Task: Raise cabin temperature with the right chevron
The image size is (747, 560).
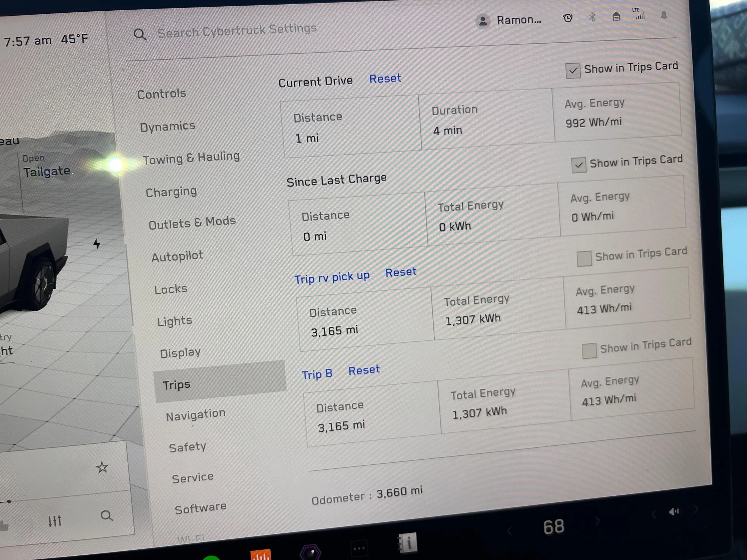Action: coord(598,521)
